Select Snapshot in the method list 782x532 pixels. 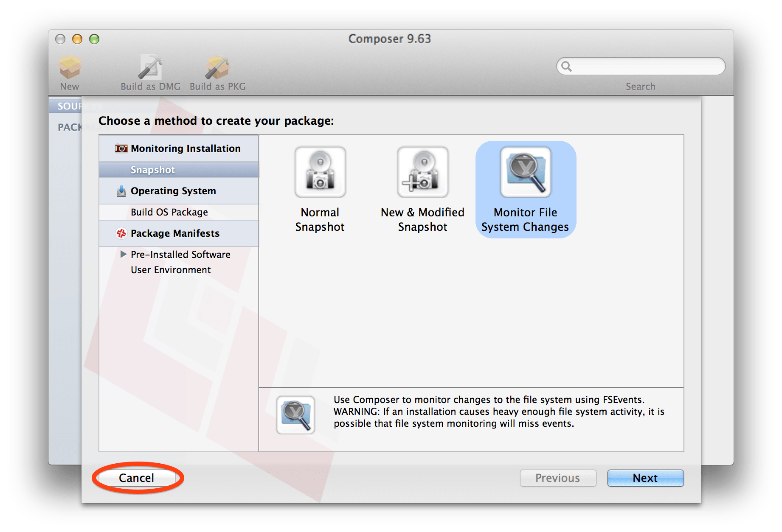pyautogui.click(x=179, y=170)
